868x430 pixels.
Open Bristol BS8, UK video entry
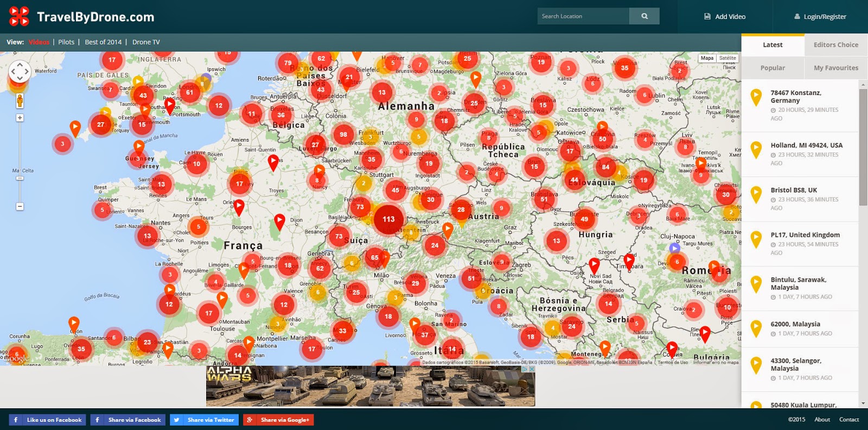click(800, 199)
